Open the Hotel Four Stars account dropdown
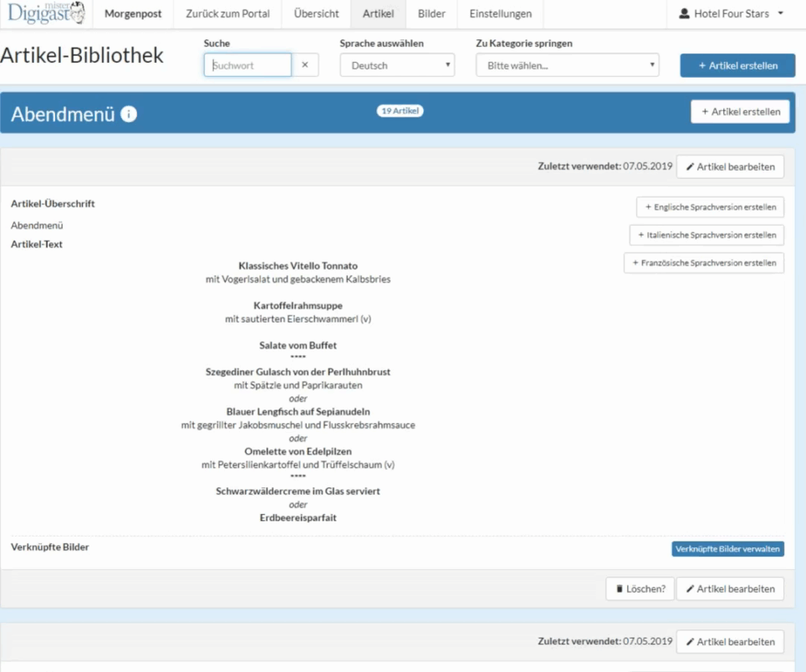Screen dimensions: 806x672 [x=732, y=14]
